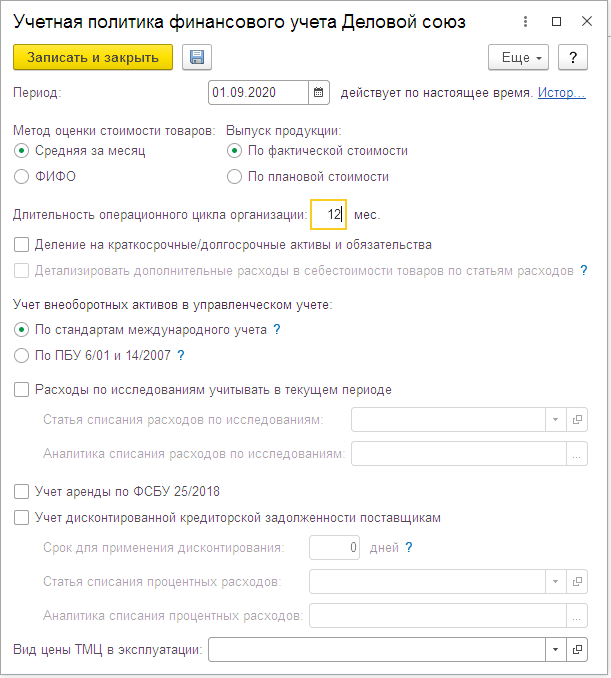
Task: Click the vertical dots window menu icon
Action: [x=528, y=20]
